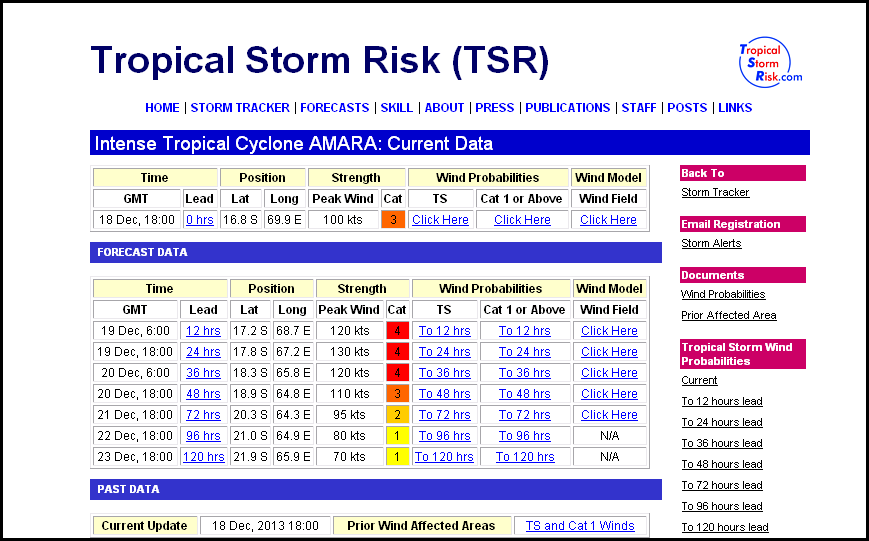Image resolution: width=869 pixels, height=541 pixels.
Task: Click yellow Cat 1 cell for 70 kts row
Action: point(397,457)
